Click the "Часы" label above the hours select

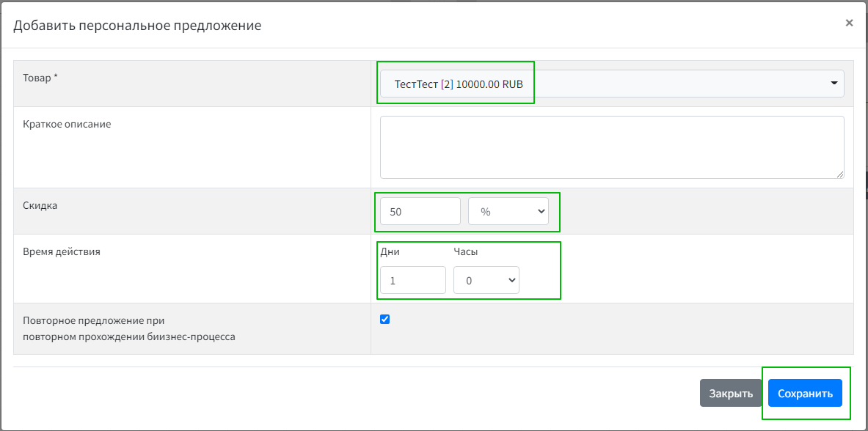point(465,251)
